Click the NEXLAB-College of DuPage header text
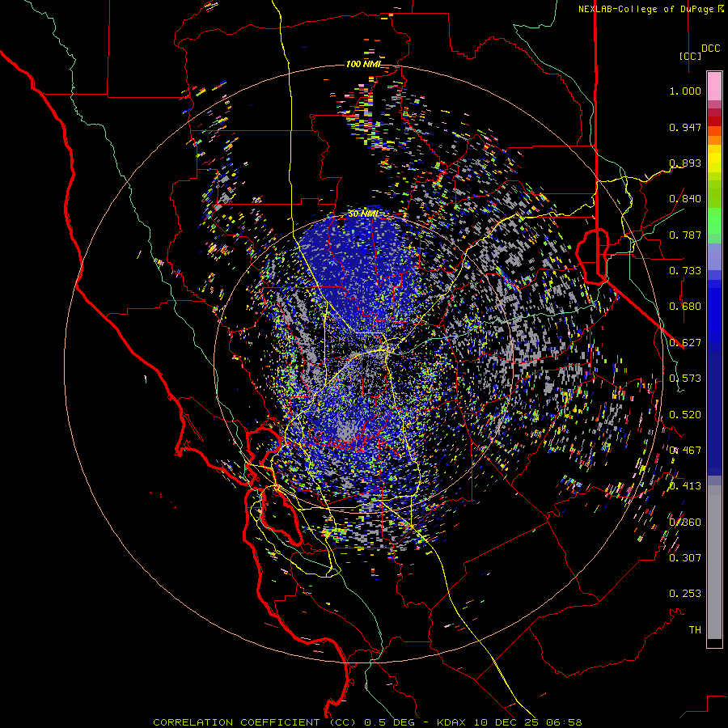The width and height of the screenshot is (728, 728). pyautogui.click(x=645, y=9)
